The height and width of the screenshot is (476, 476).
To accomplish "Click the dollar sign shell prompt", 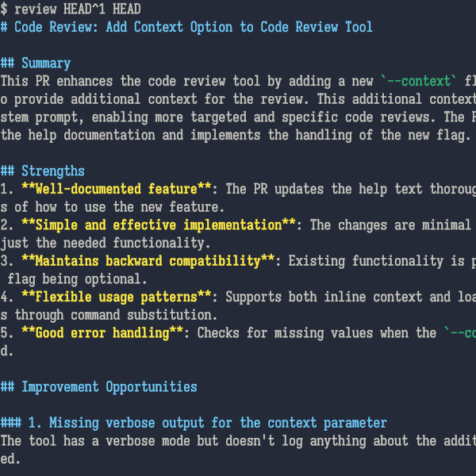I will tap(4, 9).
